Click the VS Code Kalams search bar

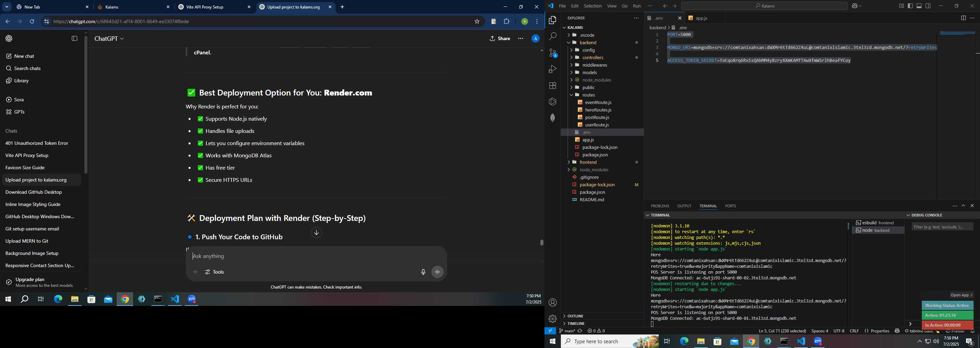[764, 6]
